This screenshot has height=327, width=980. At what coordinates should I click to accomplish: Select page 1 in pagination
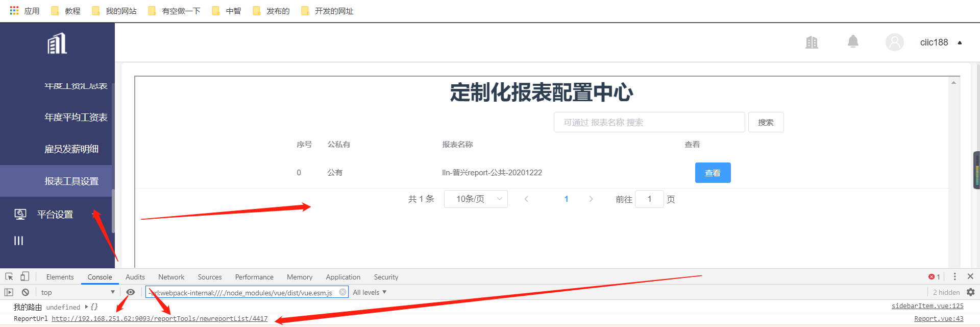[x=566, y=199]
